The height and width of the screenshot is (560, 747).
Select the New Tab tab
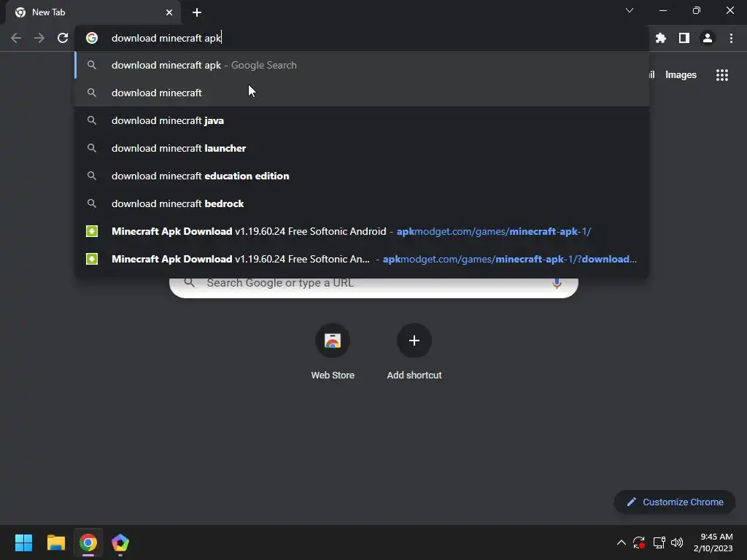93,12
